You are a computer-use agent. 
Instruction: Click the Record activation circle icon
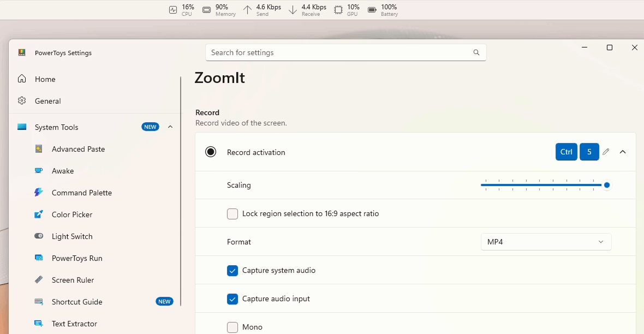pos(211,152)
